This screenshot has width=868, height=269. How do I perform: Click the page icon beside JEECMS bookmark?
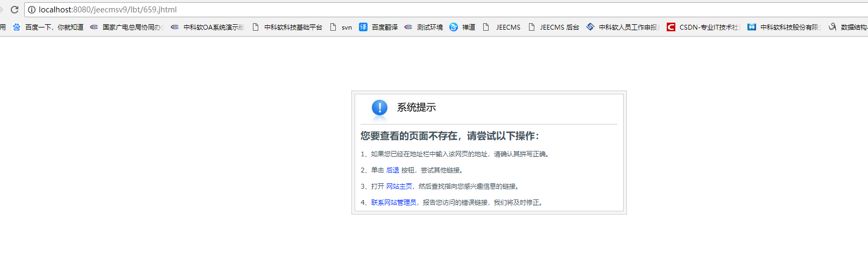(x=486, y=27)
